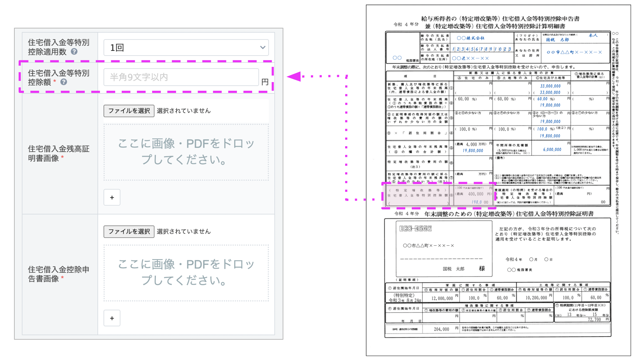Click the 住宅借入金控除申告書画像 field label
The image size is (641, 364).
(x=58, y=274)
